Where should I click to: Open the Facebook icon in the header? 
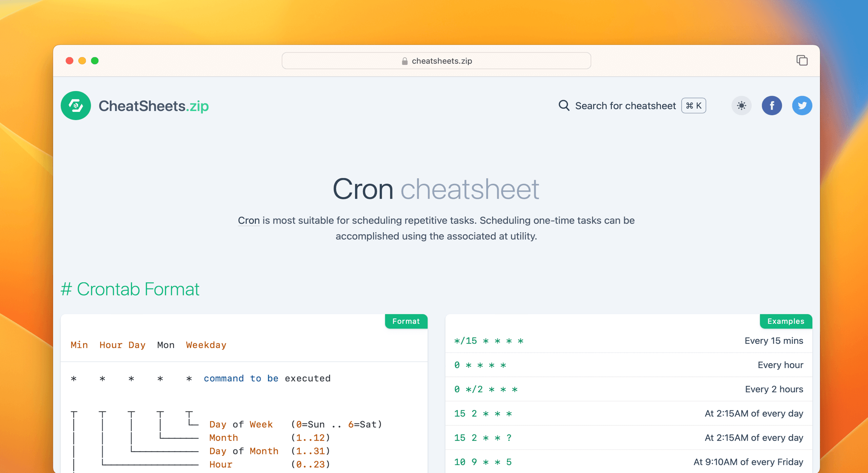[772, 106]
